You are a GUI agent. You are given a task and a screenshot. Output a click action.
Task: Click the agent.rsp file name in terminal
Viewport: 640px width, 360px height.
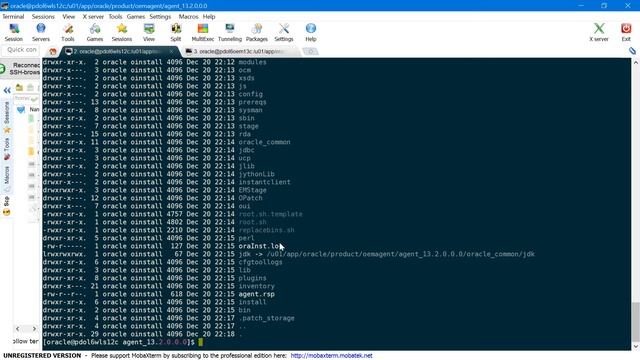pyautogui.click(x=257, y=294)
